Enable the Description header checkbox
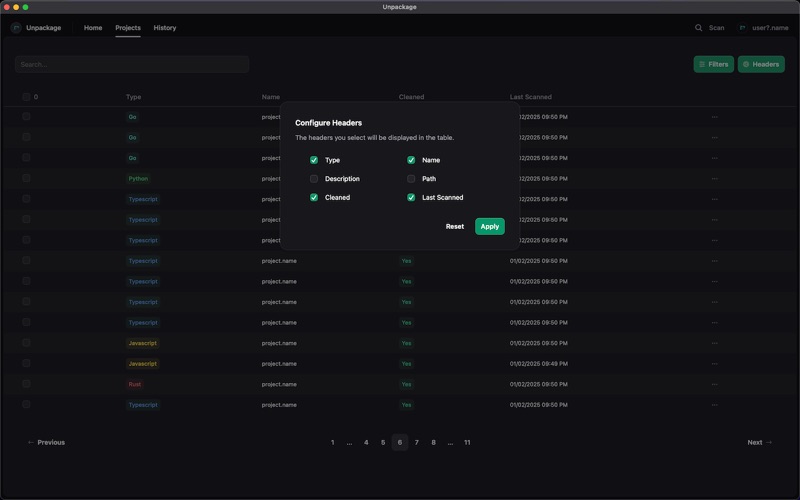This screenshot has width=800, height=500. pyautogui.click(x=314, y=179)
